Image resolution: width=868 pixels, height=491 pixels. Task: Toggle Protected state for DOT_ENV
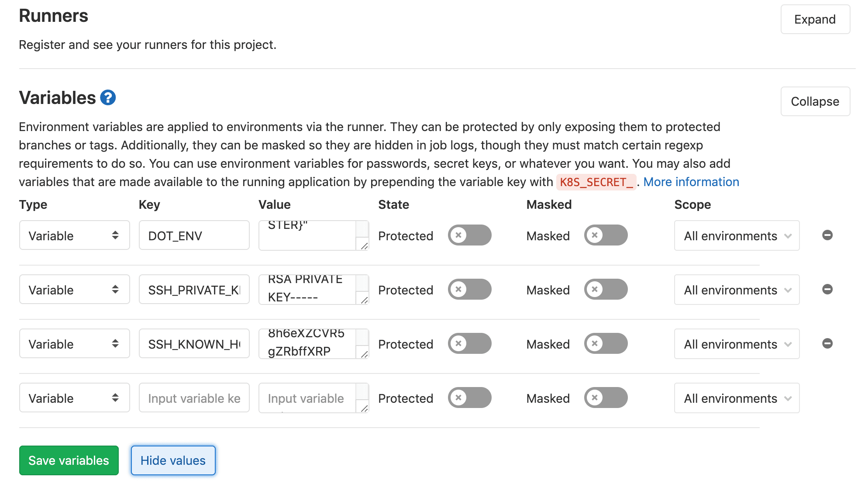pyautogui.click(x=469, y=235)
